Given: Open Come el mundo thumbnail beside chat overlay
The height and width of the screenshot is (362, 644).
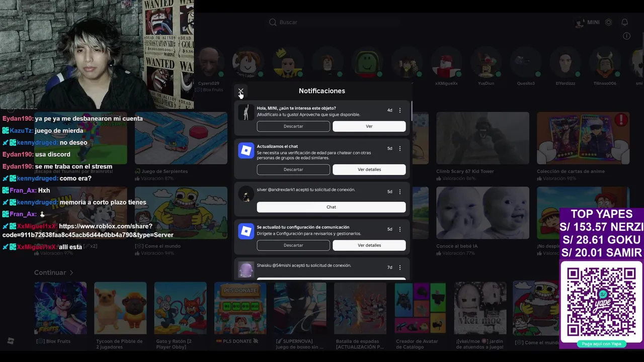Looking at the screenshot, I should tap(181, 213).
